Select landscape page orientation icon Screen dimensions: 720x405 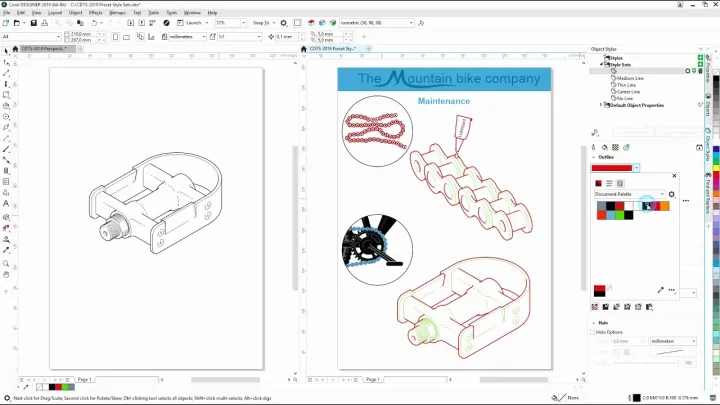coord(126,37)
